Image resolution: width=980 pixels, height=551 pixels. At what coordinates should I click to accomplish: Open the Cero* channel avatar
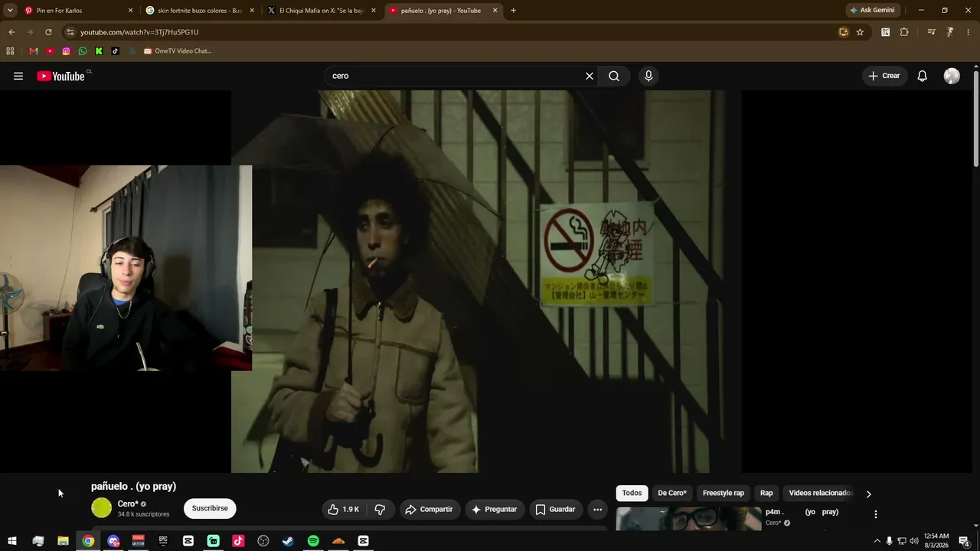coord(101,507)
